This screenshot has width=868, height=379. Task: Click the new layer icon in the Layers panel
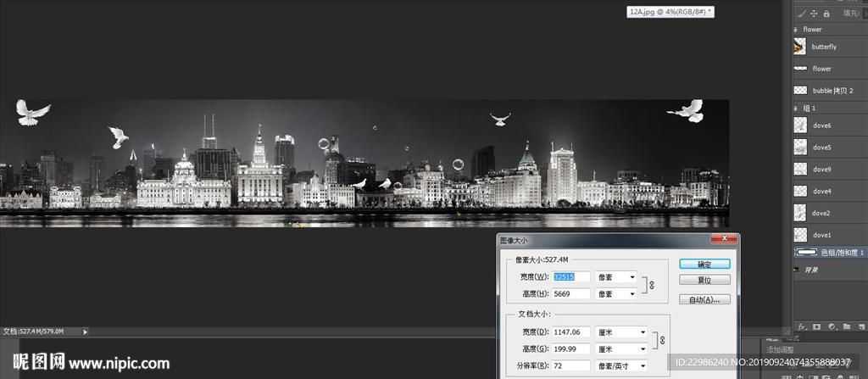tap(861, 327)
